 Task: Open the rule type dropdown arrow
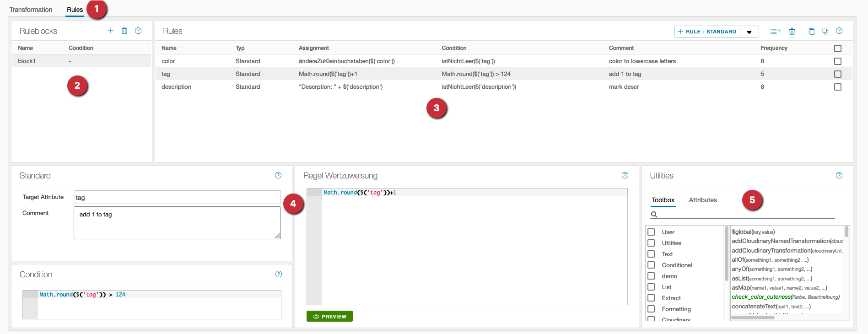[749, 32]
